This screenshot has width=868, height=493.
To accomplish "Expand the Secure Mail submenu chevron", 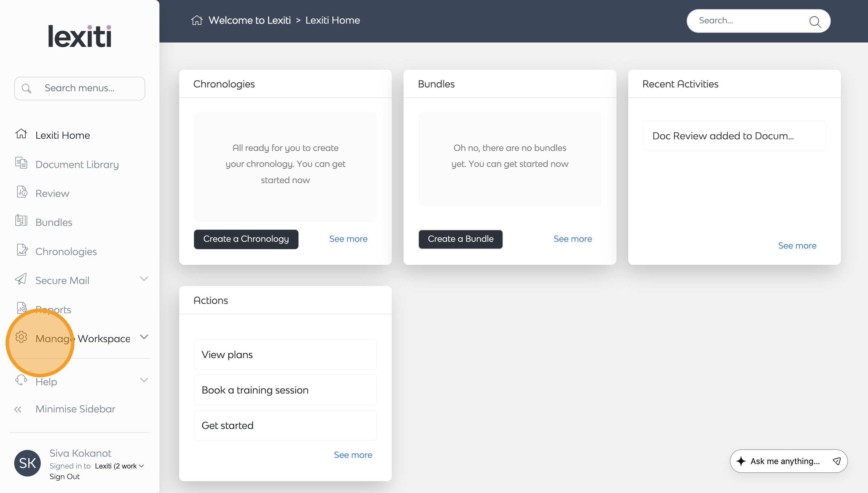I will (x=144, y=279).
